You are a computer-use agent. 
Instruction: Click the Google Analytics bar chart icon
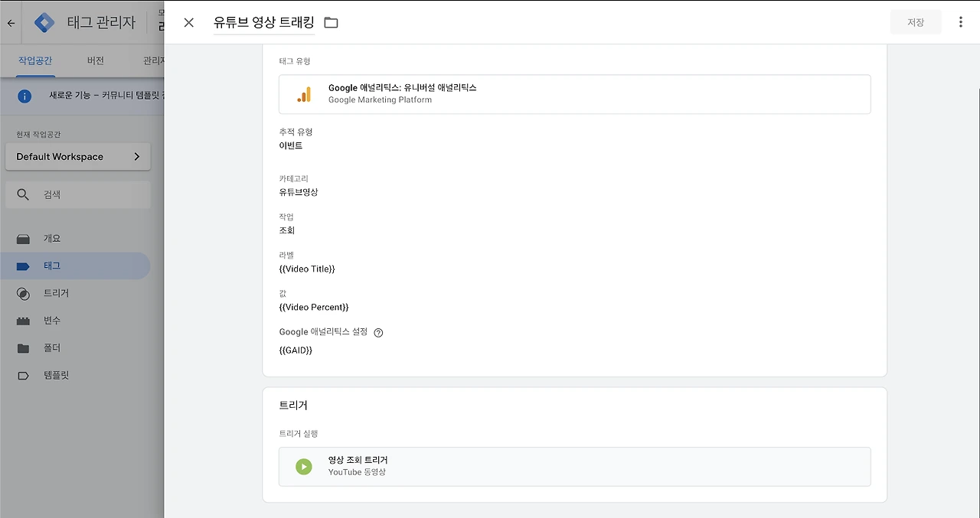(304, 94)
